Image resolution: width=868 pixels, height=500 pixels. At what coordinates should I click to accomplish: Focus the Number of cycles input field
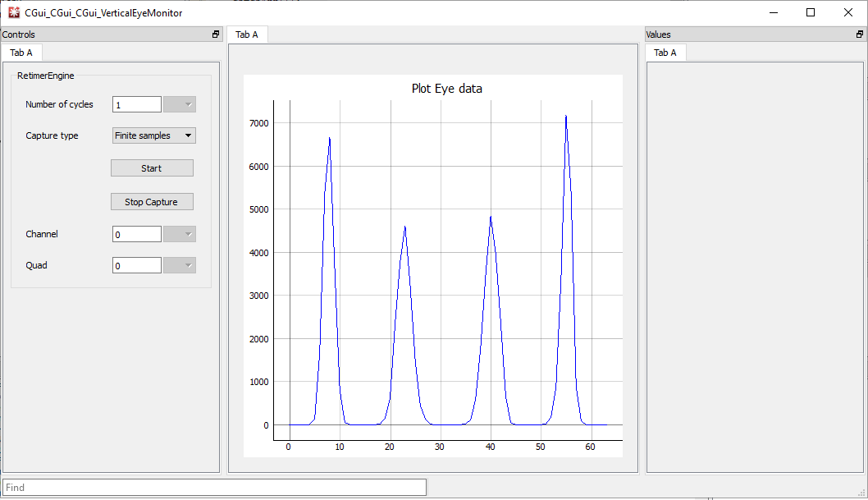coord(137,104)
